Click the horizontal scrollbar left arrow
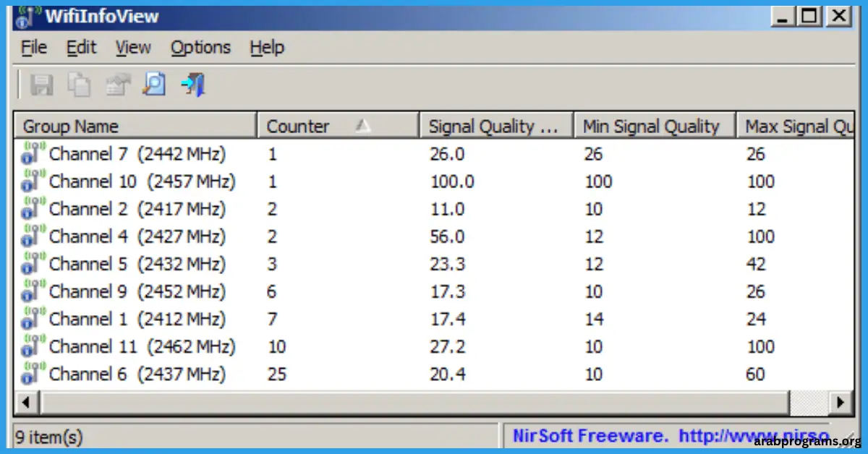Viewport: 868px width, 454px height. click(27, 403)
